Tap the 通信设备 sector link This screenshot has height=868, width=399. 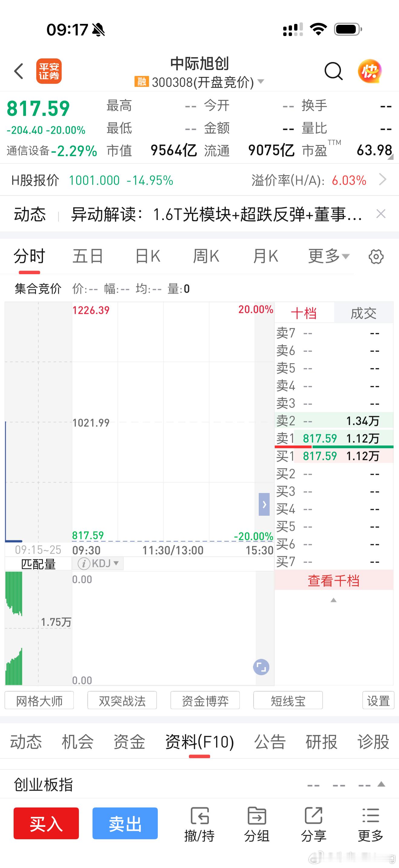tap(28, 151)
